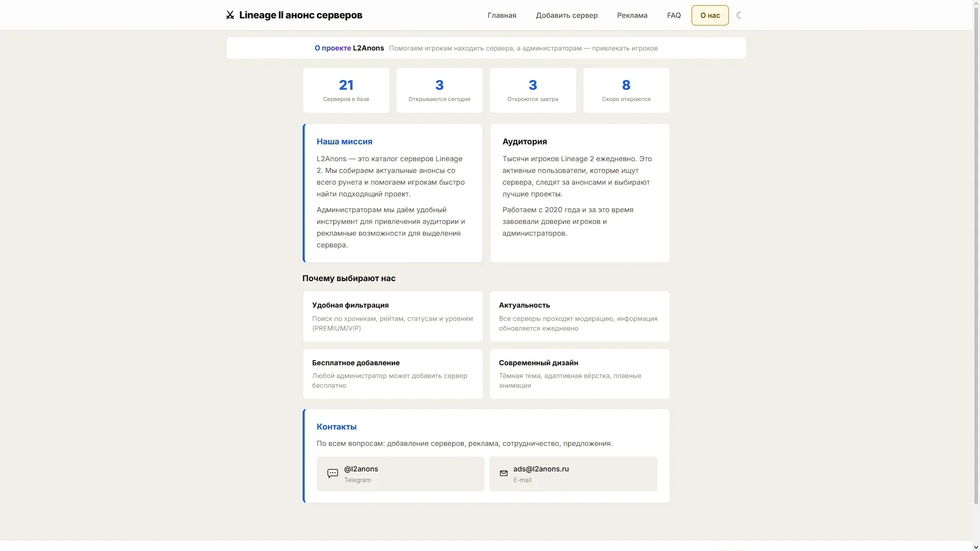Screen dimensions: 980x551
Task: Go to the Реклама page
Action: click(x=632, y=15)
